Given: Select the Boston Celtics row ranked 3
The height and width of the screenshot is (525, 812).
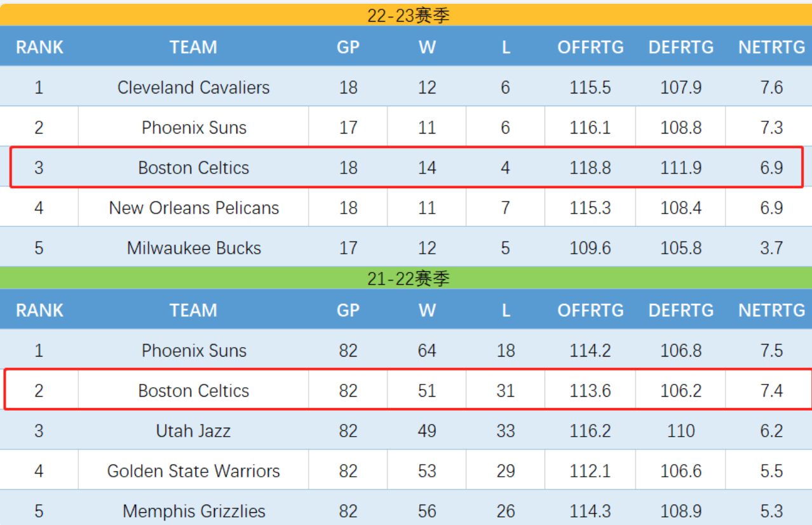Looking at the screenshot, I should 407,167.
